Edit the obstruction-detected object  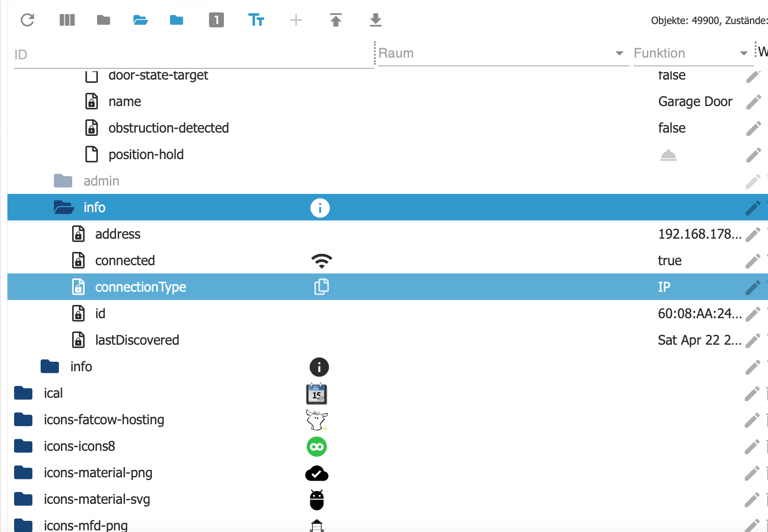753,128
